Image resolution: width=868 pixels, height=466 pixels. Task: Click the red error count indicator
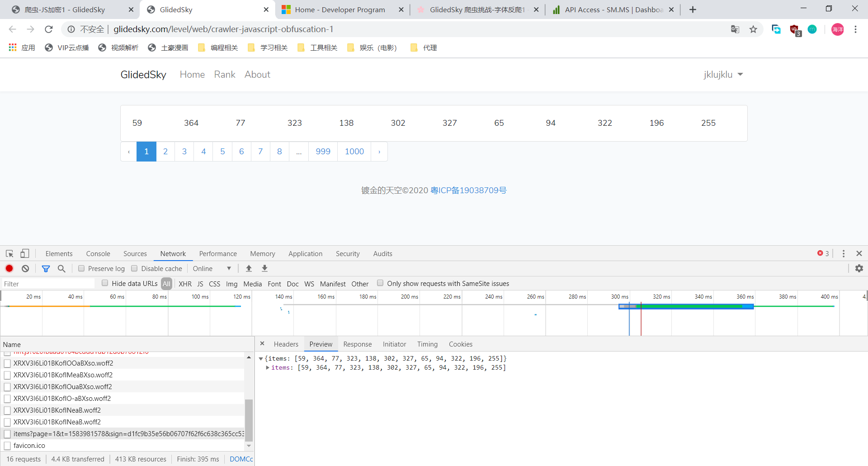(823, 253)
